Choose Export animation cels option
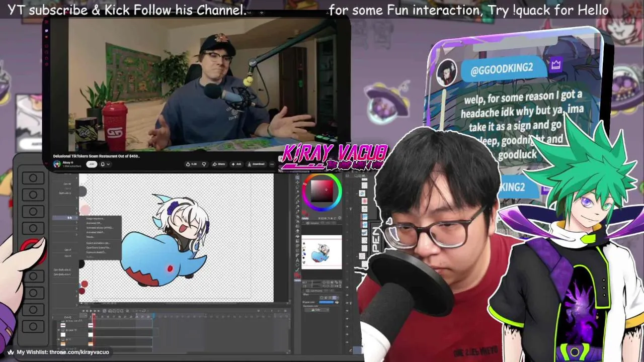The image size is (644, 362). (98, 243)
